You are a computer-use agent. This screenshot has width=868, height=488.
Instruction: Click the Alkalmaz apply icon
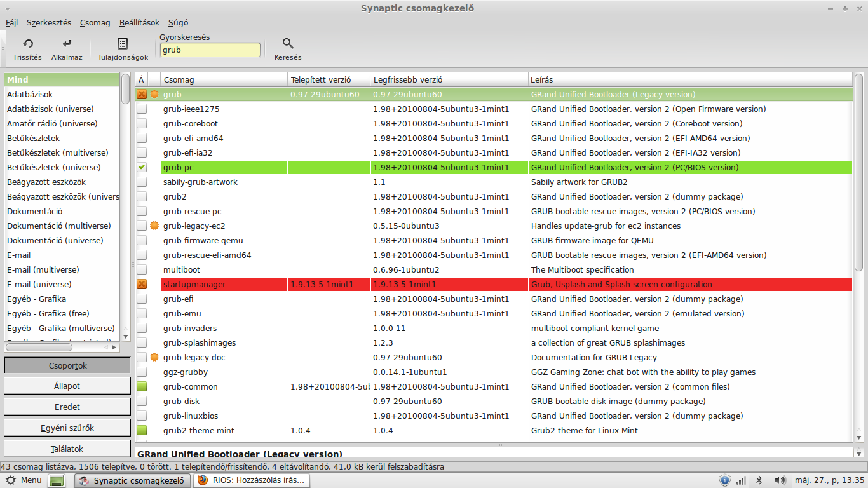(67, 44)
